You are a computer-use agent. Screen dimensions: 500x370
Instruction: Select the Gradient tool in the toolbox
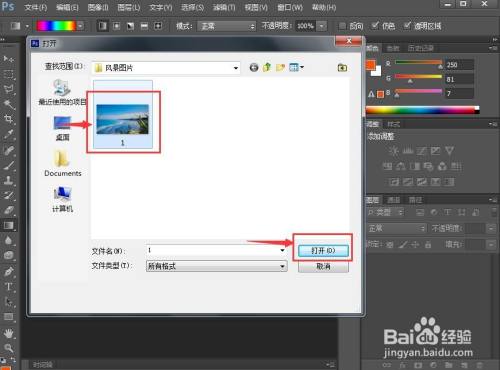8,225
